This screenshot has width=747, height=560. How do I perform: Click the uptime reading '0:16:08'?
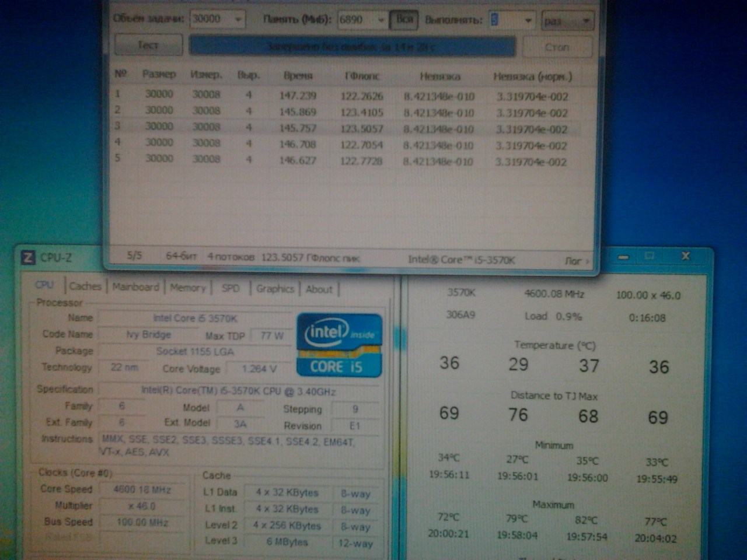coord(647,318)
